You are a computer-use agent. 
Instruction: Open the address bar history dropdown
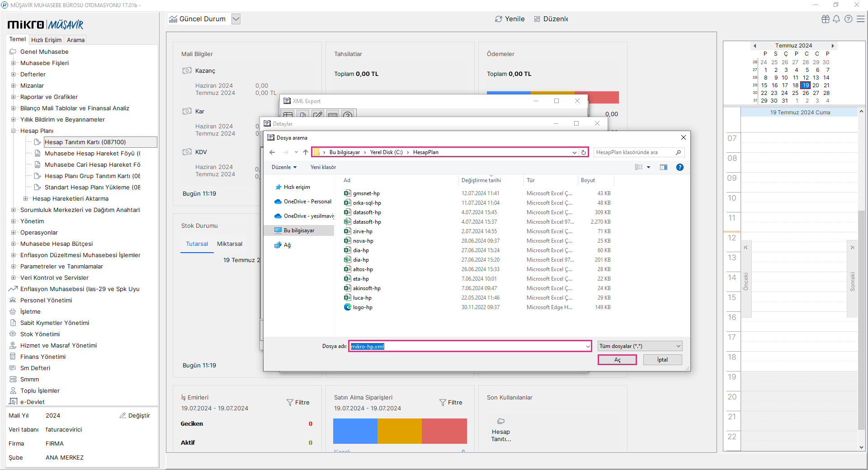click(575, 152)
